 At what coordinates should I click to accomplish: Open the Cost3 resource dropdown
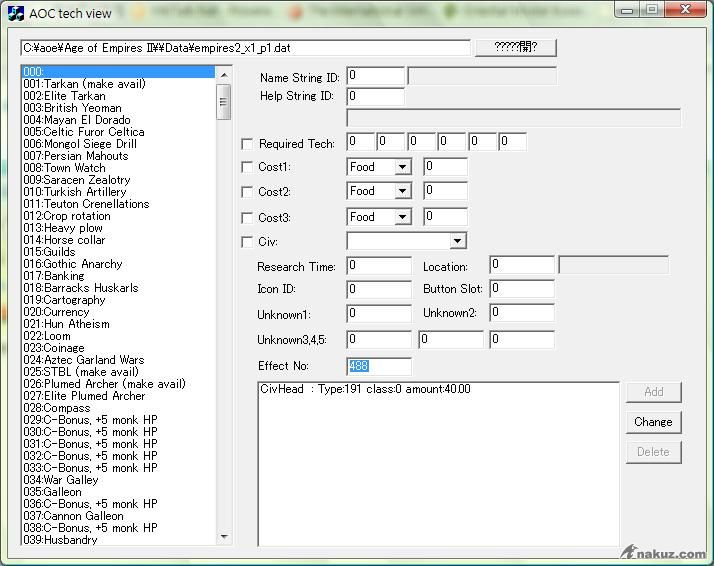402,217
